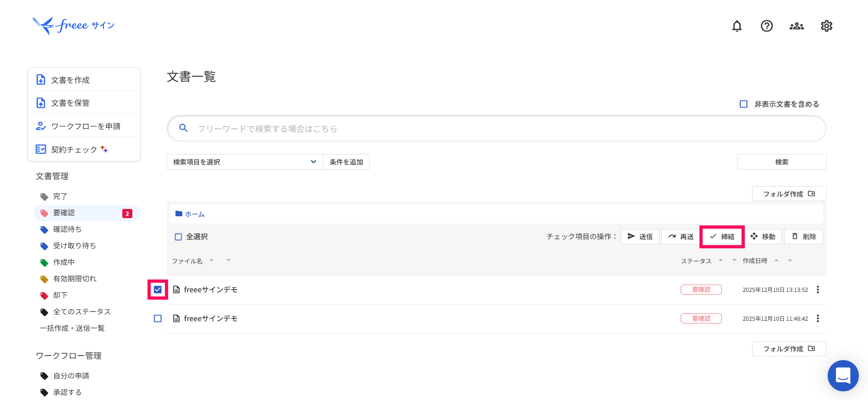Click the 文書を作成 document-plus icon
This screenshot has height=400, width=868.
coord(41,80)
